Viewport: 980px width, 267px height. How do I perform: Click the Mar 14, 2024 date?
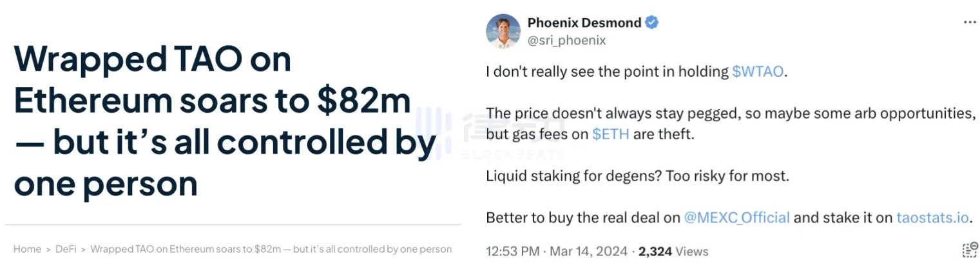point(586,252)
